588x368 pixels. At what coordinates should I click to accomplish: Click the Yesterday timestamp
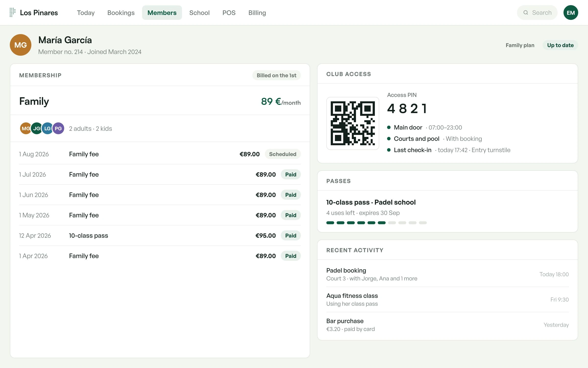556,325
